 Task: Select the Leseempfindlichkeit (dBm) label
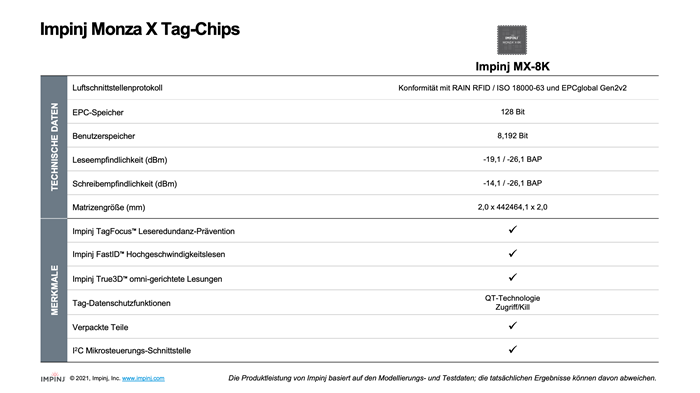[120, 160]
